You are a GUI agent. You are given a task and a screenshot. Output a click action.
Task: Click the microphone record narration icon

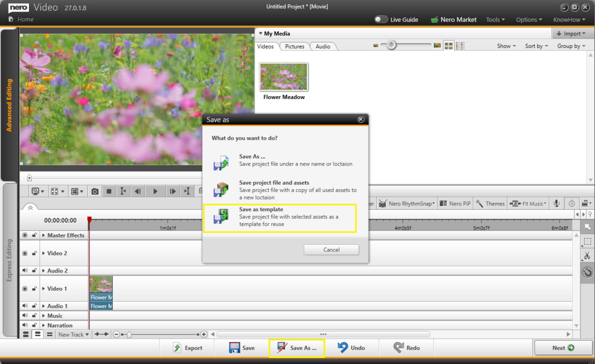point(556,203)
